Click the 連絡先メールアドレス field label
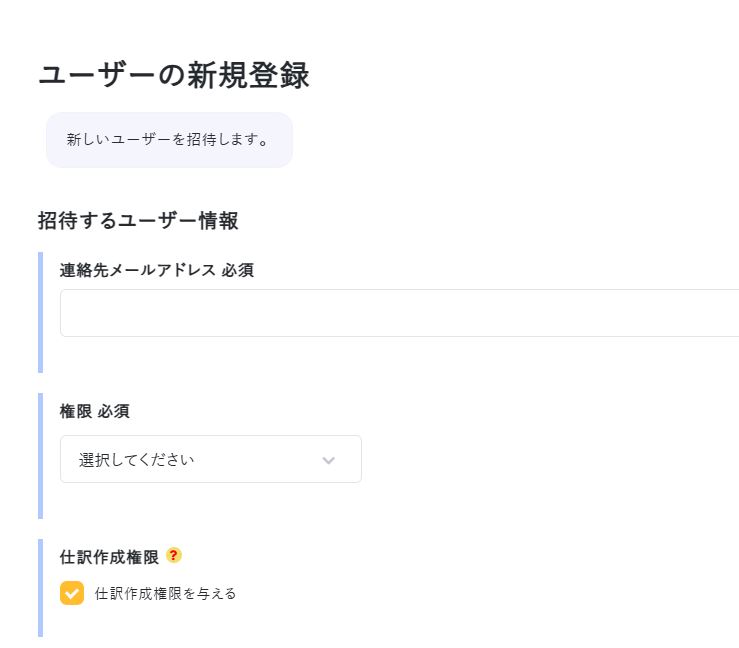The image size is (739, 648). pyautogui.click(x=138, y=270)
